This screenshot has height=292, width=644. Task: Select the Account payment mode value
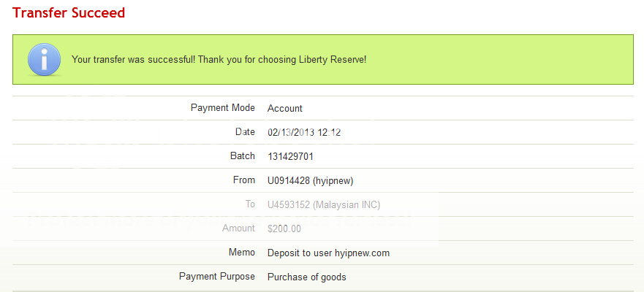click(x=285, y=109)
